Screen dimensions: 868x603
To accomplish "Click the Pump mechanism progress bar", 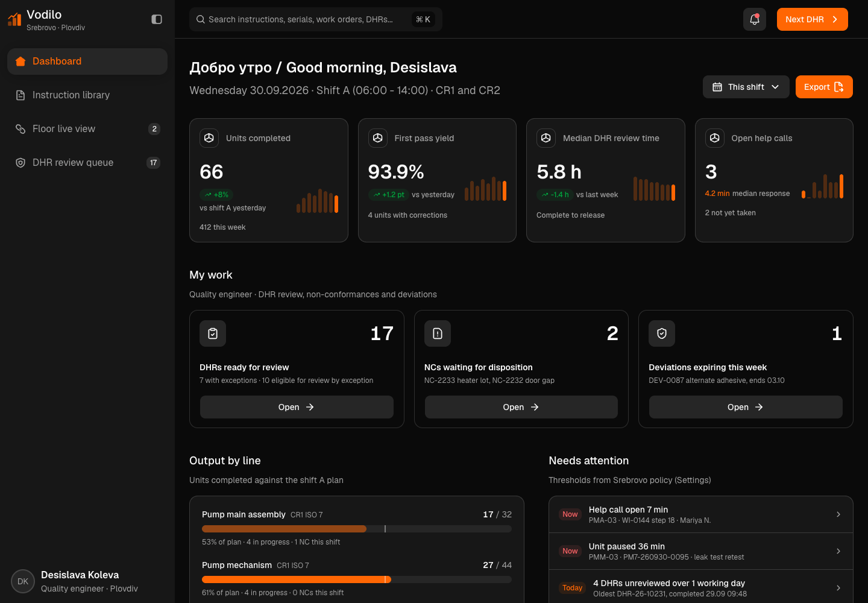I will click(357, 579).
